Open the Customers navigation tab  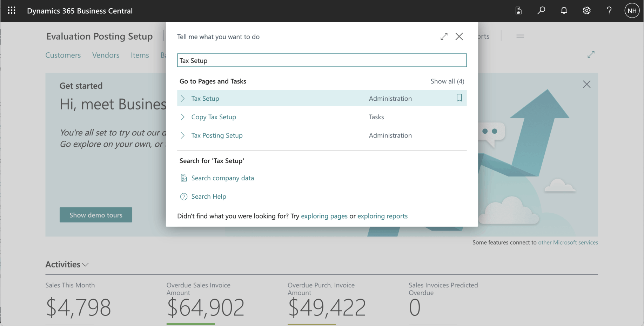click(63, 55)
